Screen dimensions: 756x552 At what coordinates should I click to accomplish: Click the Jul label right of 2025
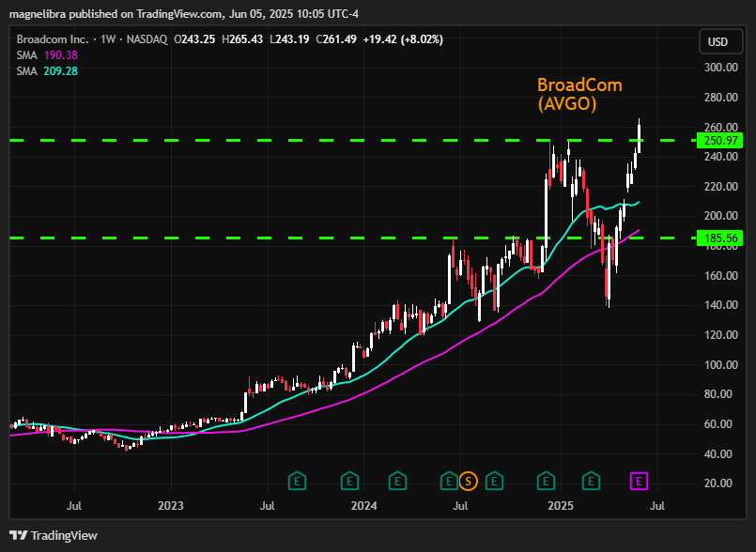(657, 506)
